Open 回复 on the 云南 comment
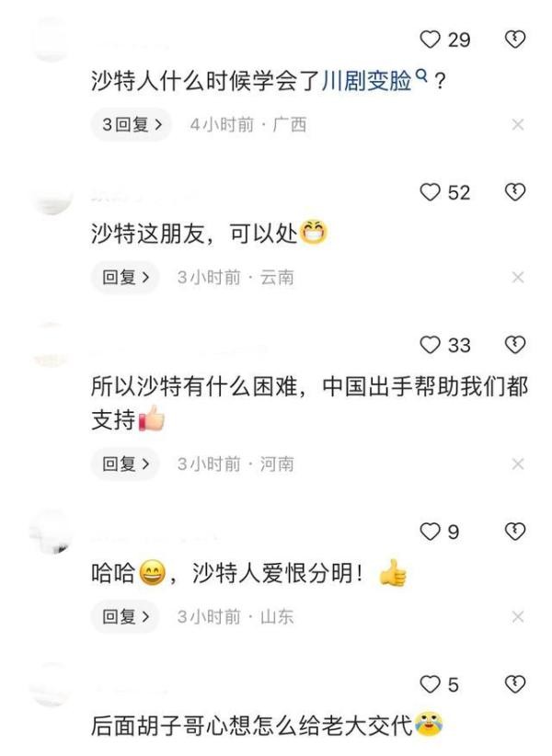The image size is (552, 756). [x=125, y=277]
